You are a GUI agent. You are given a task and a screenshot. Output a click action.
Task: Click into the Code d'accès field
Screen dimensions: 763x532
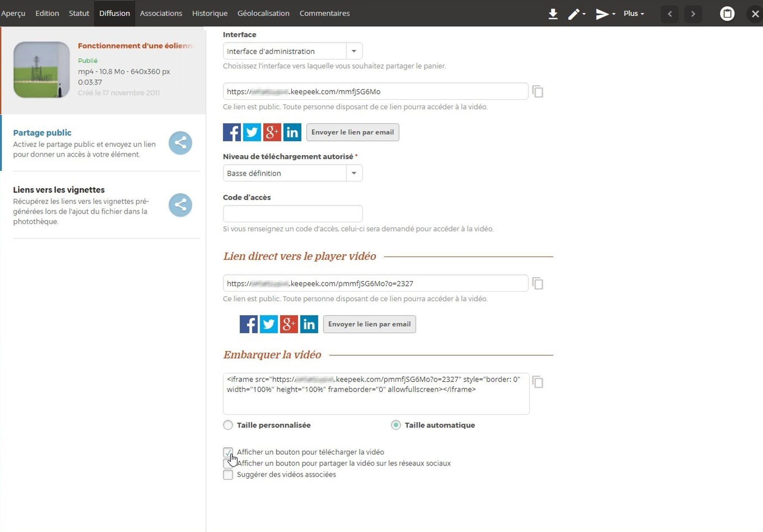coord(293,214)
